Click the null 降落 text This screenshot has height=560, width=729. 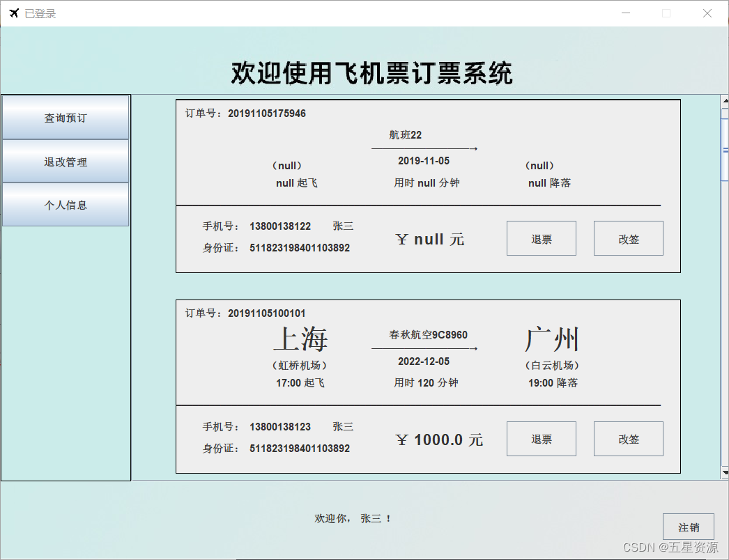[x=550, y=183]
